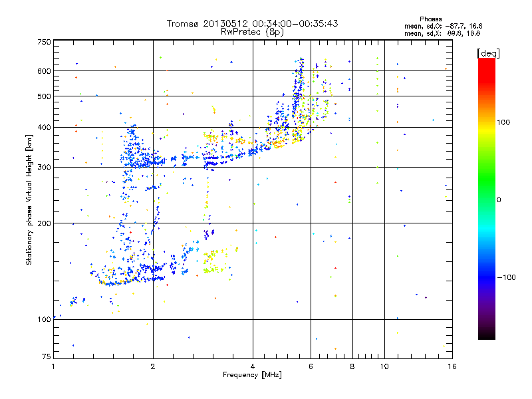Viewport: 532px width, 399px height.
Task: Click the '600' y-axis tick label
Action: pos(44,71)
